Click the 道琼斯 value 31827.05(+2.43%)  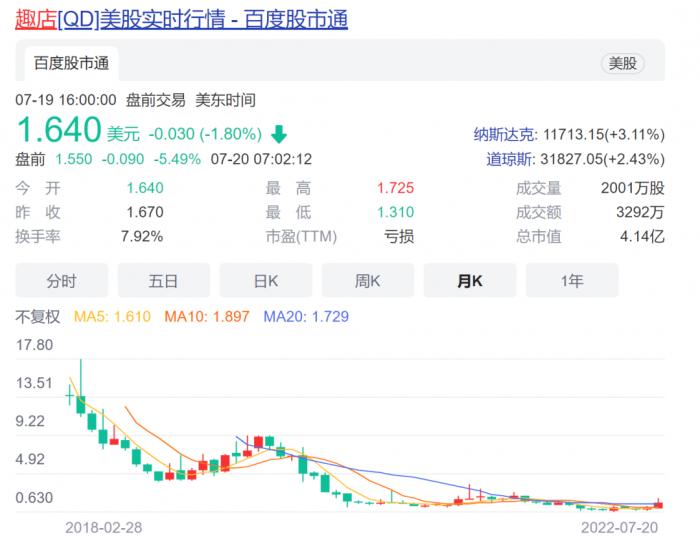coord(602,159)
